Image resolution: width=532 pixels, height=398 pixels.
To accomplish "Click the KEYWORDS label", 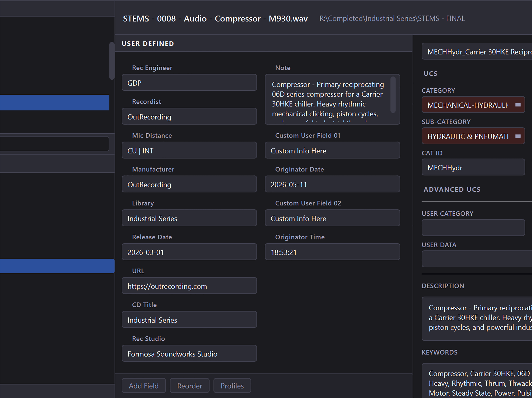I will click(439, 352).
